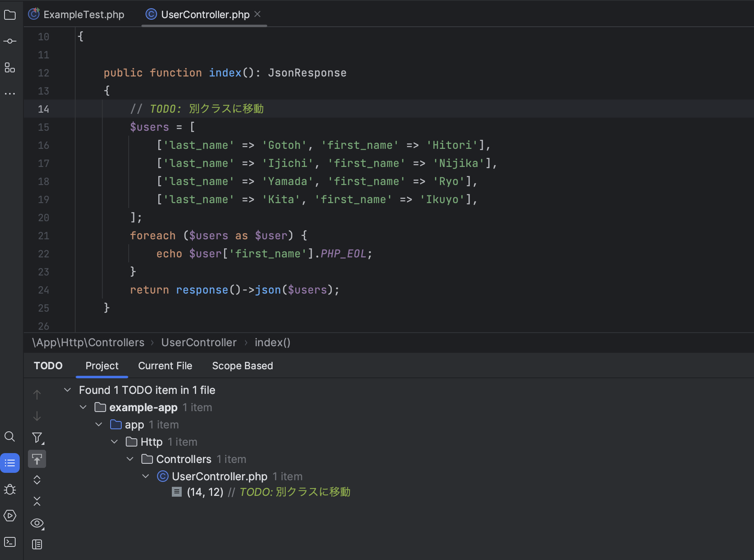
Task: Click the return keyword on line 24
Action: pyautogui.click(x=150, y=290)
